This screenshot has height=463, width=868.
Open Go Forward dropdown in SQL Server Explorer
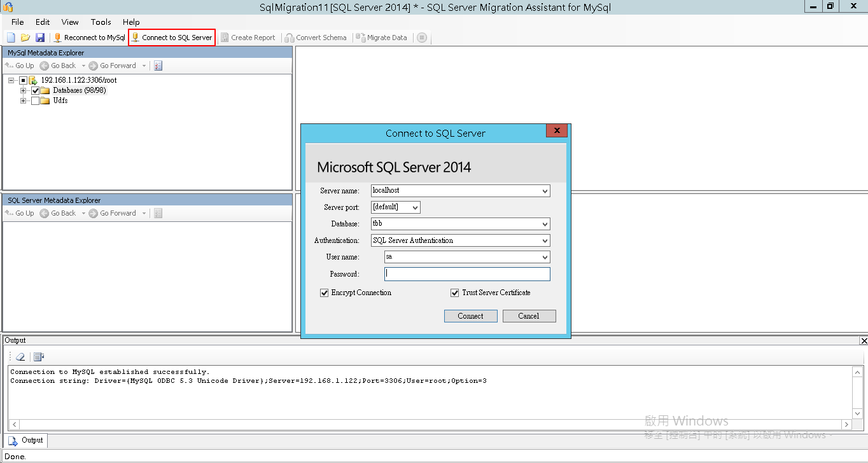144,213
